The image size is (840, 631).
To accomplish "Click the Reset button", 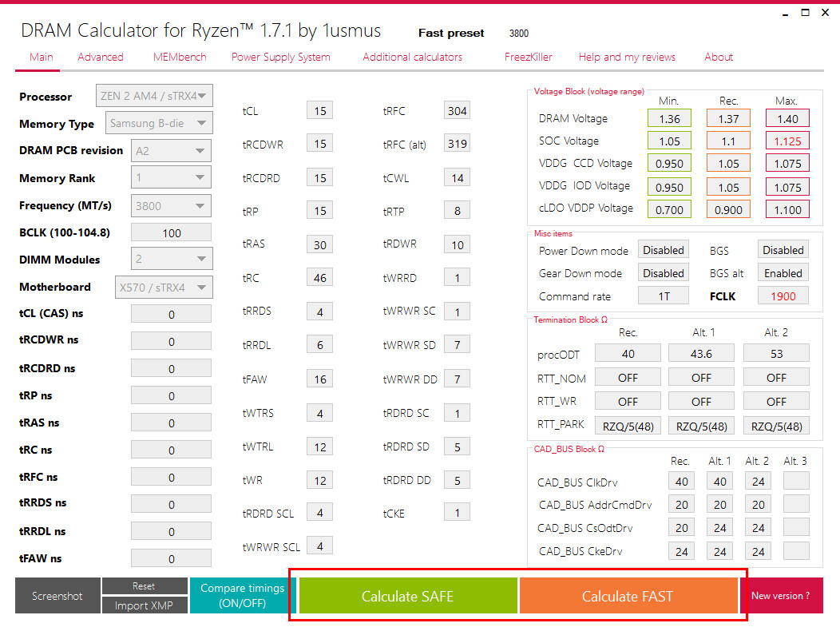I will pyautogui.click(x=144, y=586).
